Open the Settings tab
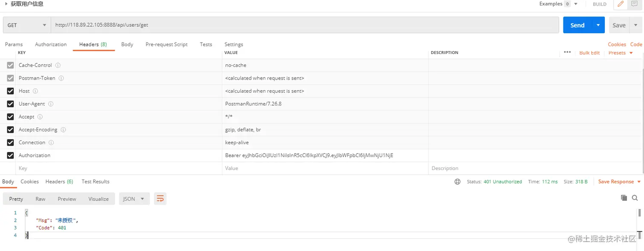 click(x=233, y=44)
